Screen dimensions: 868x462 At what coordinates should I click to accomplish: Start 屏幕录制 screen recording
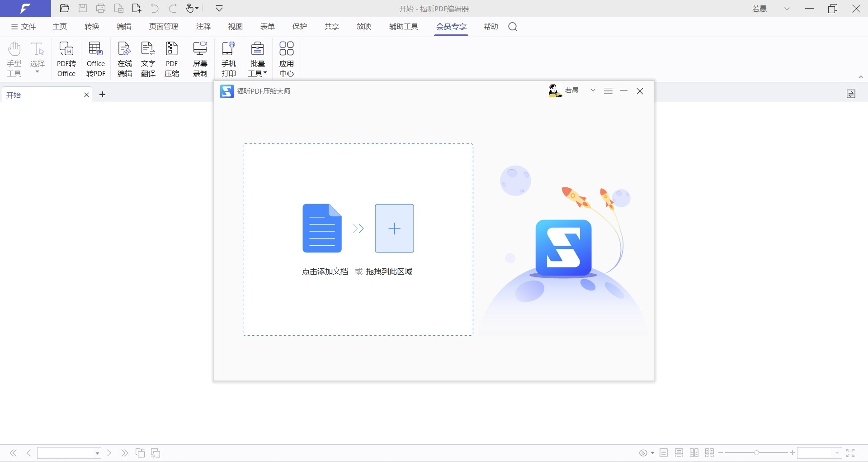(200, 59)
